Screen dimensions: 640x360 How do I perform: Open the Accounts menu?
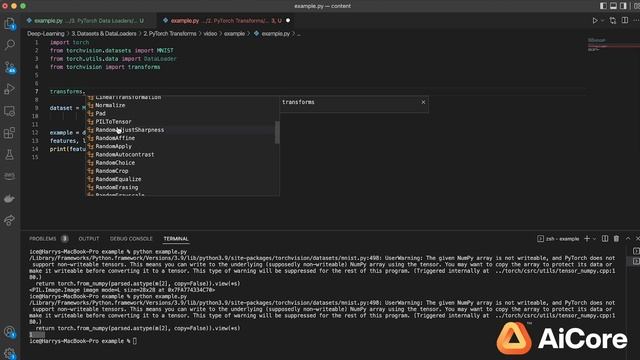[x=9, y=332]
